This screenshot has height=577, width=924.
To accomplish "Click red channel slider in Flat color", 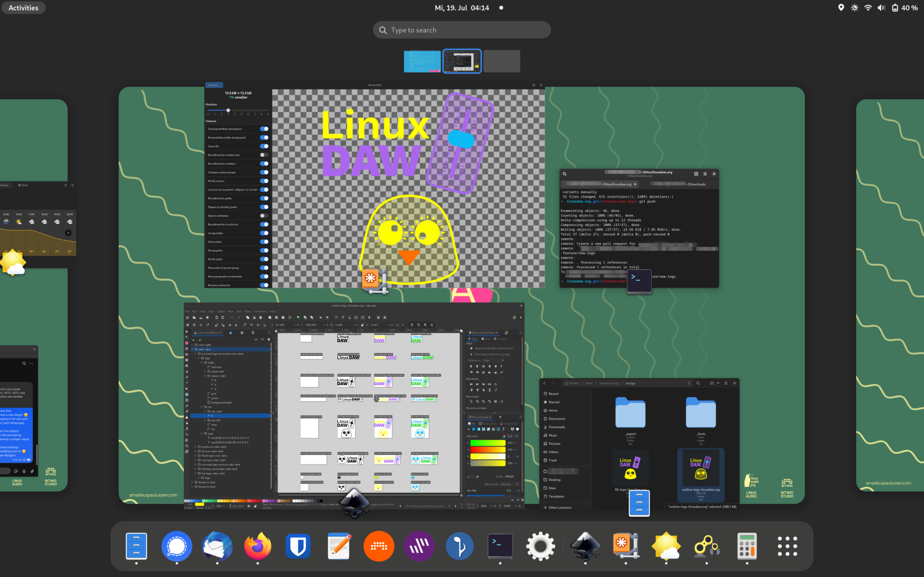I will click(x=487, y=443).
